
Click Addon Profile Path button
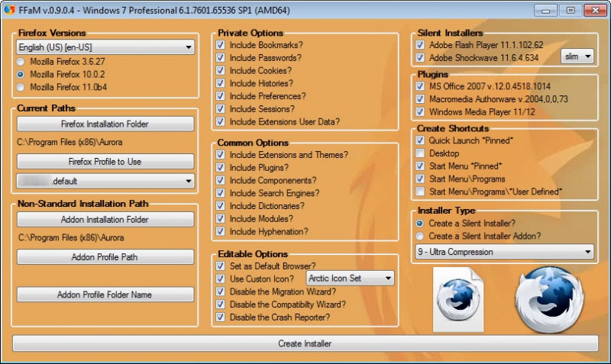coord(105,257)
